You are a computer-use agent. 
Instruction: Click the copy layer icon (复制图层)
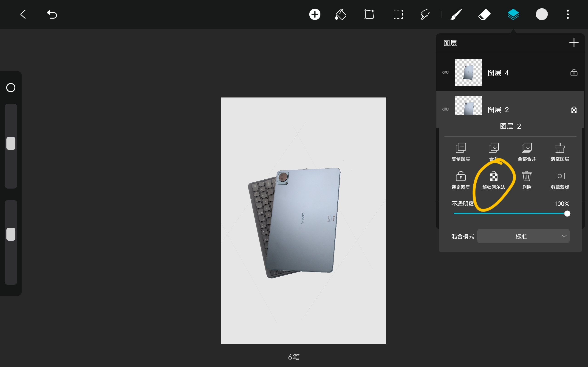click(x=461, y=152)
